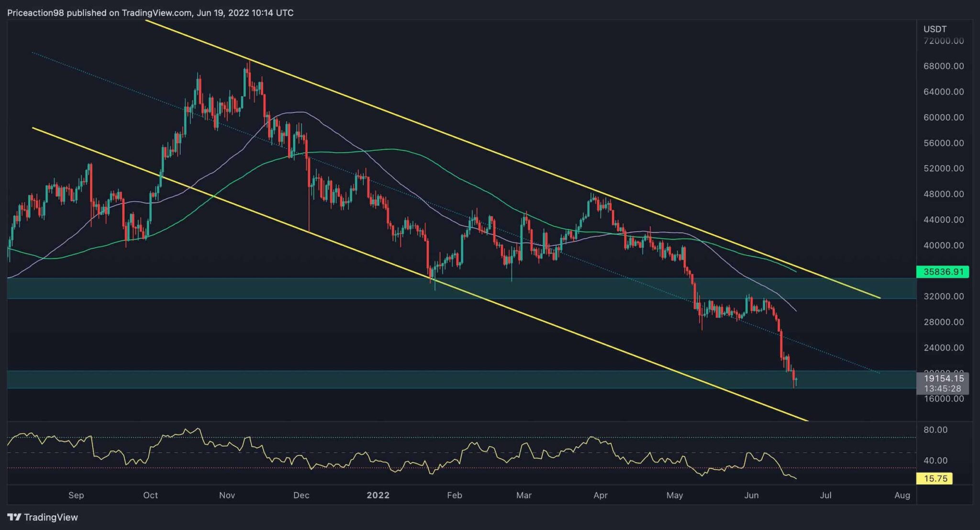Click the USDT currency label
This screenshot has height=530, width=980.
click(935, 29)
